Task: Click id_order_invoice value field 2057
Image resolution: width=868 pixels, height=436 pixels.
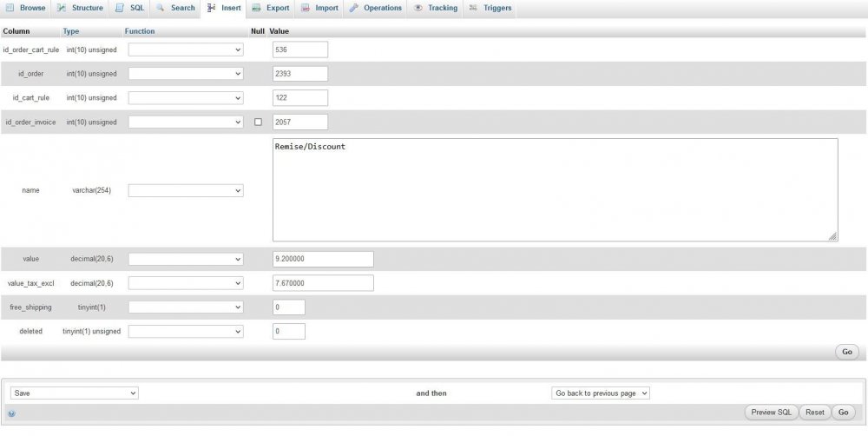Action: pos(300,122)
